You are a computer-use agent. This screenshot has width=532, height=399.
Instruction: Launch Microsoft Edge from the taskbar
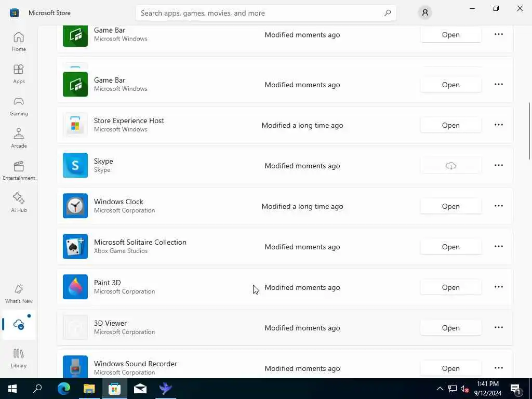[x=63, y=389]
